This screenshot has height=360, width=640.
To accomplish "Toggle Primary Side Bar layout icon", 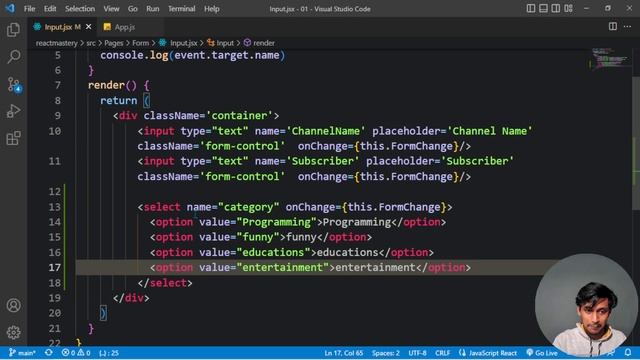I will click(531, 8).
